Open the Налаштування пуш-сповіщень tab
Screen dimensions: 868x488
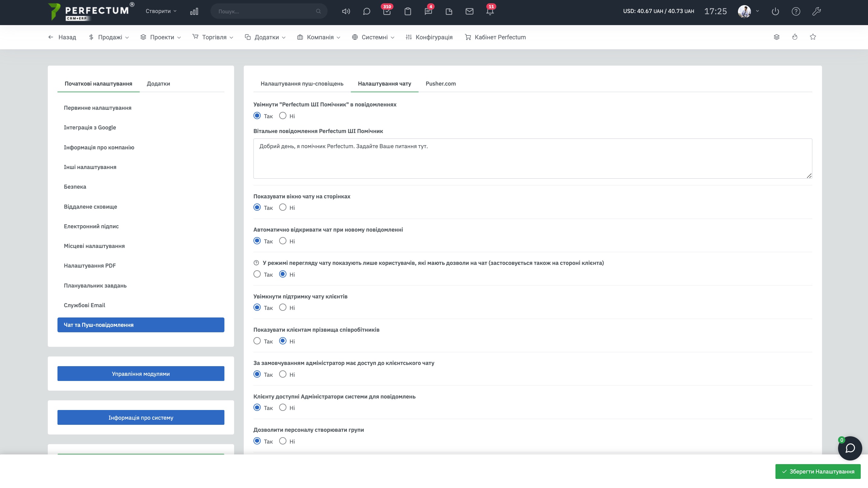click(x=302, y=83)
